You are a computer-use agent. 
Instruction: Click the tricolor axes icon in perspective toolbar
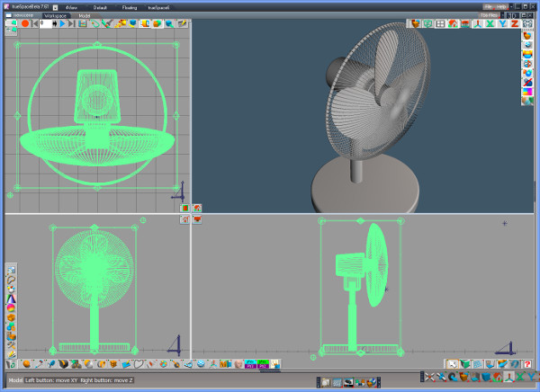(478, 23)
